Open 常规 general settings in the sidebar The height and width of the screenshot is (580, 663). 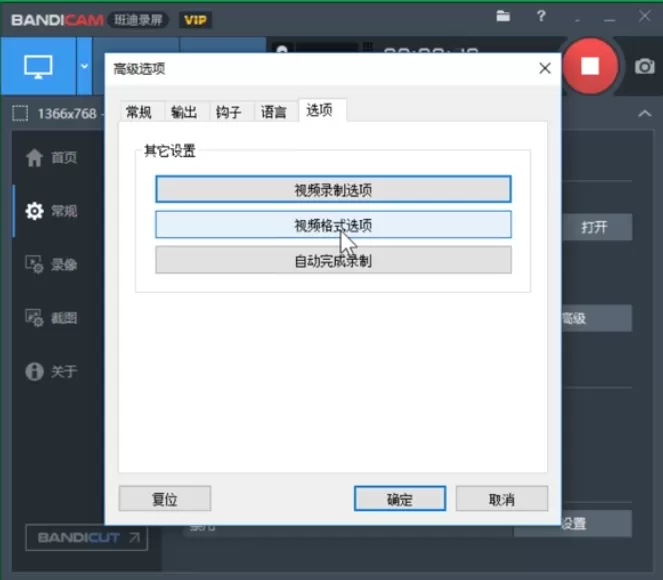coord(52,211)
